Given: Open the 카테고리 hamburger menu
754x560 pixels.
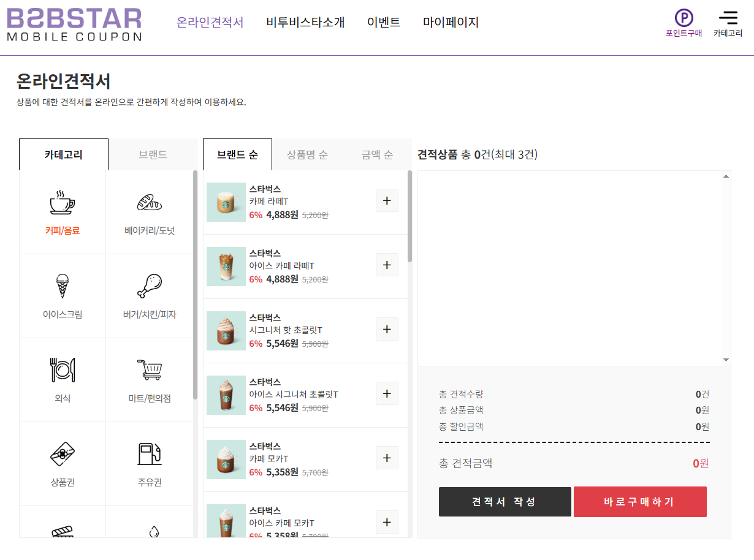Looking at the screenshot, I should coord(728,18).
